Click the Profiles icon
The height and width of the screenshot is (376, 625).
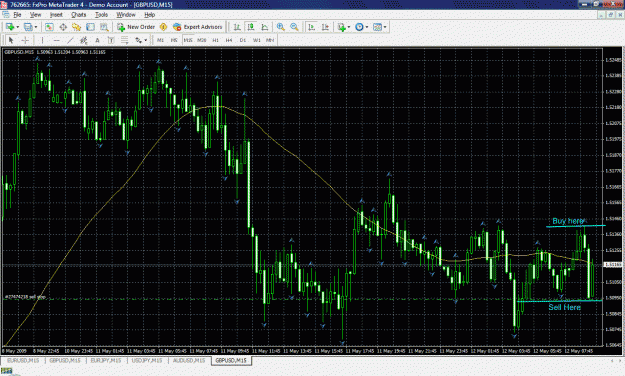tap(28, 27)
